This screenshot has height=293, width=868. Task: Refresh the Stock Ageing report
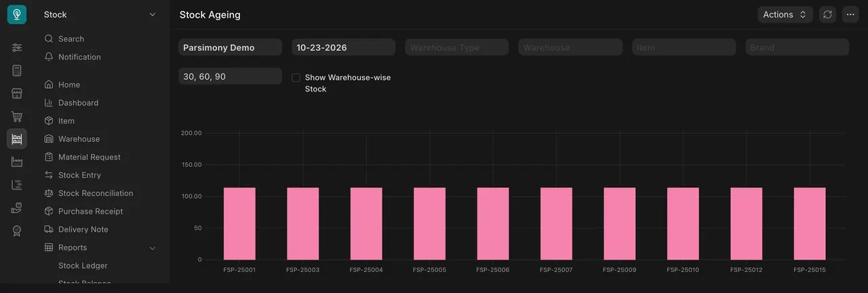point(827,14)
